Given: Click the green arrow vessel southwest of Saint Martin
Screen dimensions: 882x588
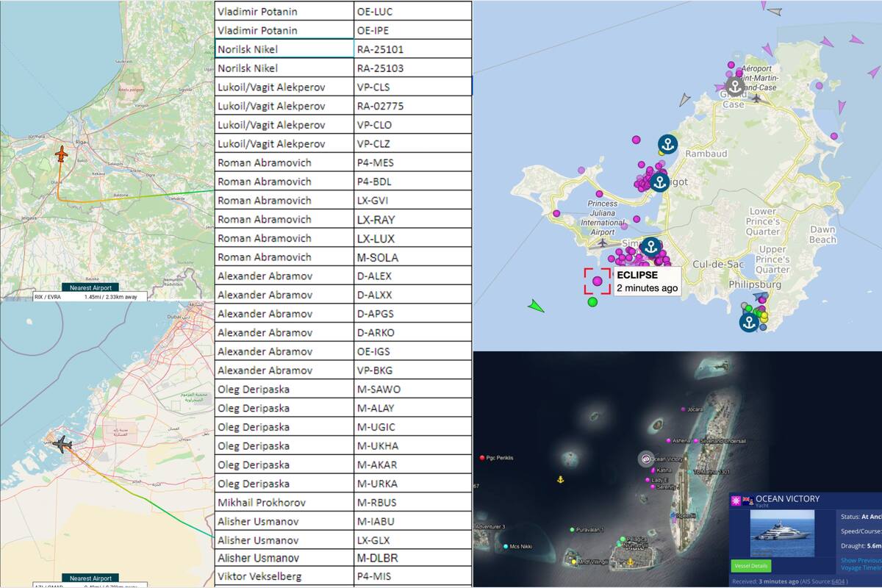Looking at the screenshot, I should tap(537, 306).
